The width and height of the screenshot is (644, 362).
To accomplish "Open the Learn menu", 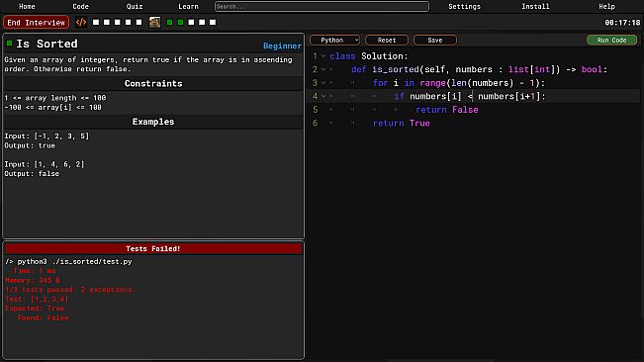I will point(188,7).
